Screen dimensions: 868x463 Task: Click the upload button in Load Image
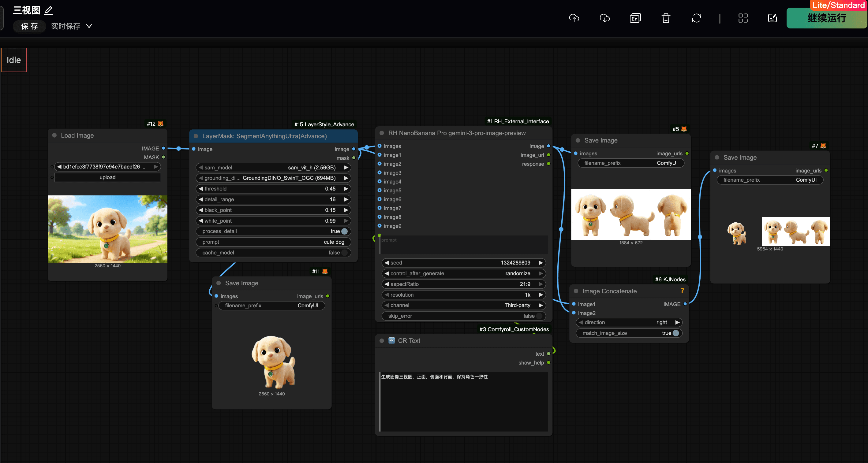pos(107,177)
